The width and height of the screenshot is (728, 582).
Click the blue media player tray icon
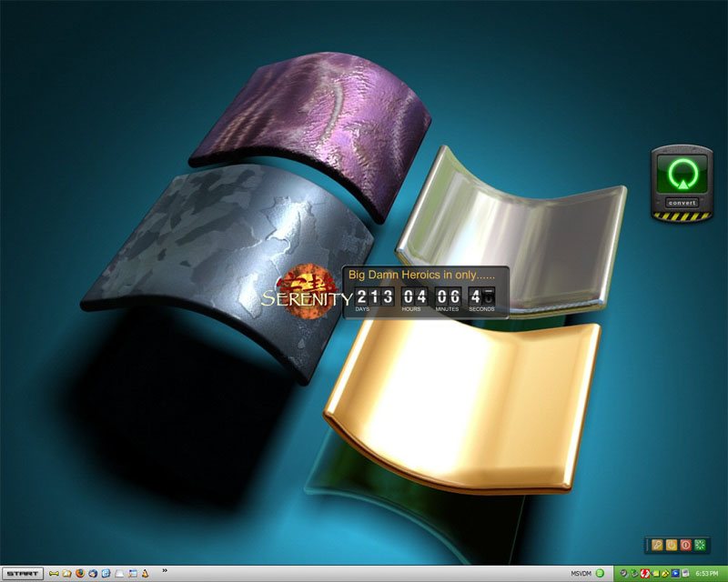[675, 574]
